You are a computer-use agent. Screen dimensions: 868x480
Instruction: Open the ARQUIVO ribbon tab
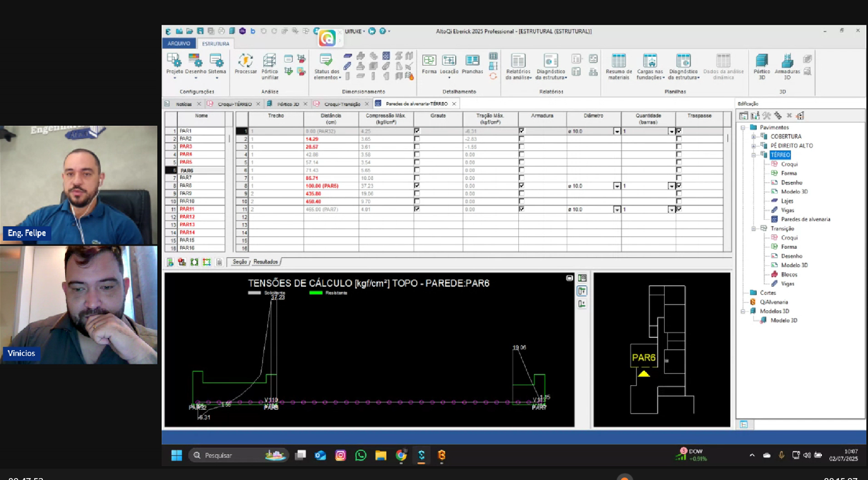click(179, 44)
